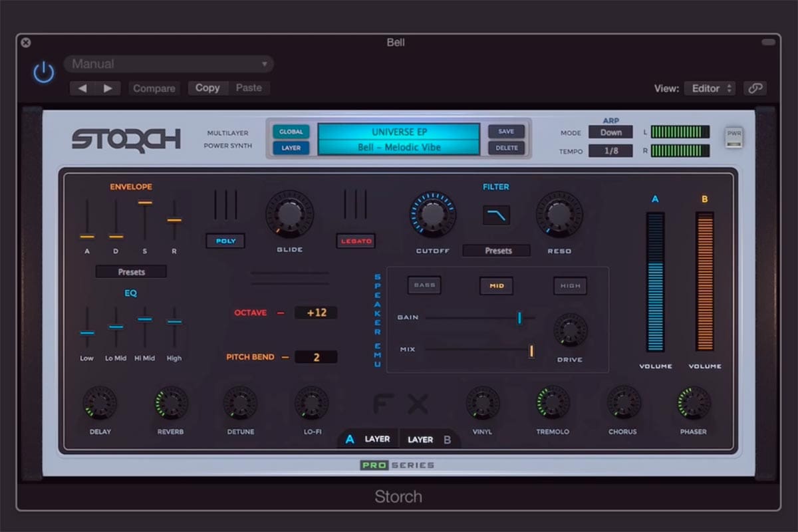798x532 pixels.
Task: Click the Layer A volume meter
Action: (656, 282)
